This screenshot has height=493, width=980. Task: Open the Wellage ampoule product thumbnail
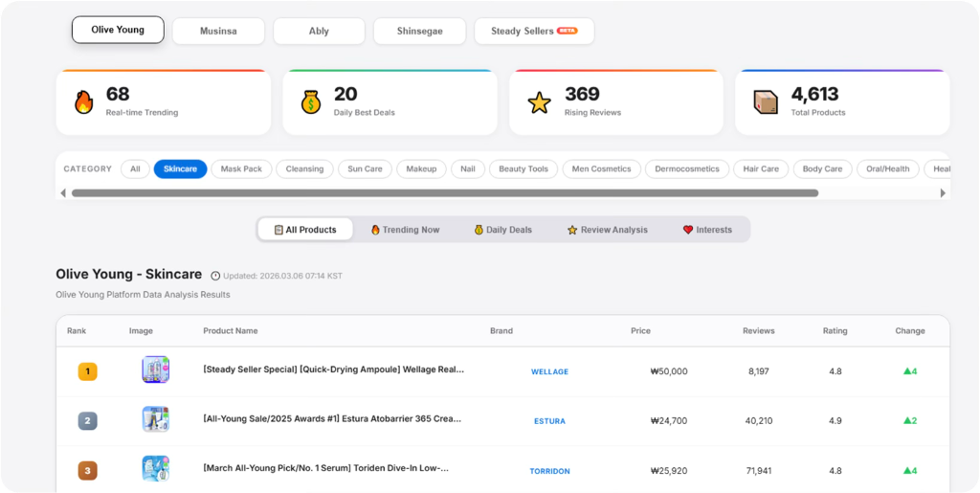click(x=155, y=370)
